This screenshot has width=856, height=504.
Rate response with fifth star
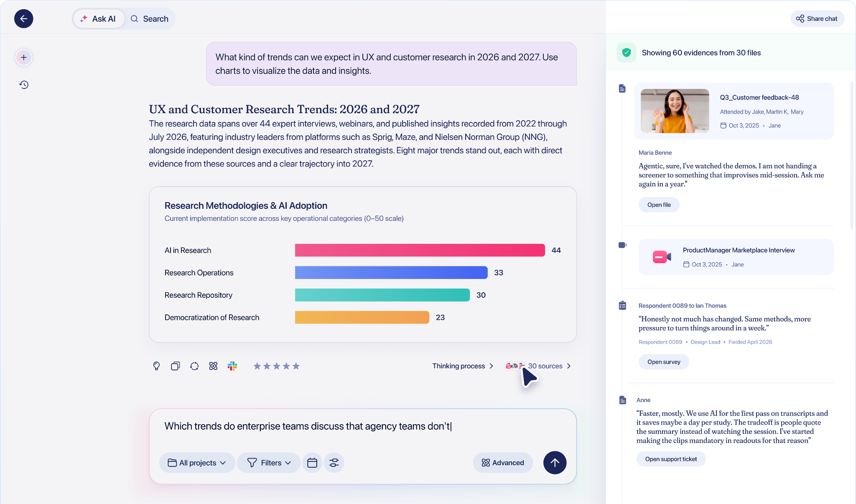pyautogui.click(x=296, y=366)
